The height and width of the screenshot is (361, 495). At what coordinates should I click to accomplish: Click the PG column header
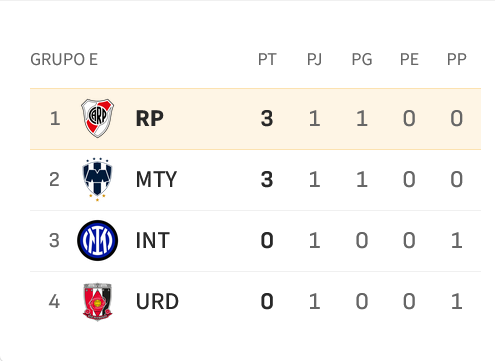[362, 60]
